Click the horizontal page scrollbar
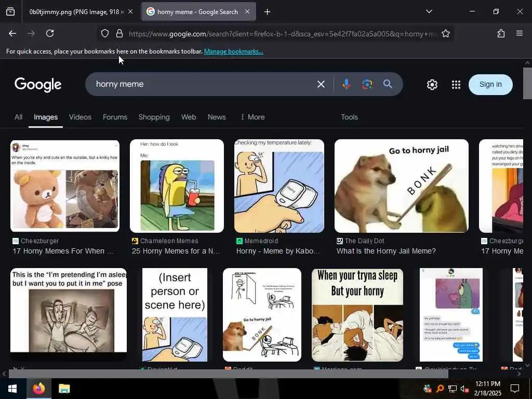Viewport: 532px width, 399px height. click(228, 374)
